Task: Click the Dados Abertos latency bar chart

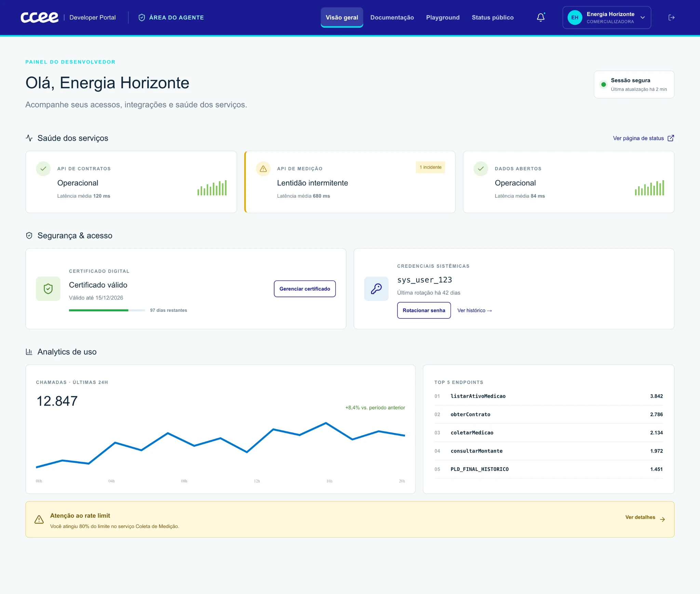Action: [x=649, y=188]
